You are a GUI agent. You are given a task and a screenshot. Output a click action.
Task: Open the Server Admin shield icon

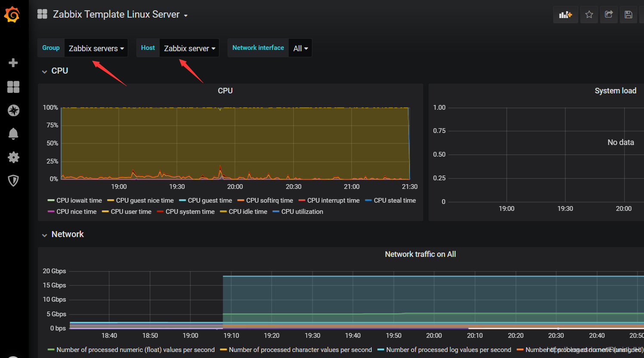click(13, 180)
